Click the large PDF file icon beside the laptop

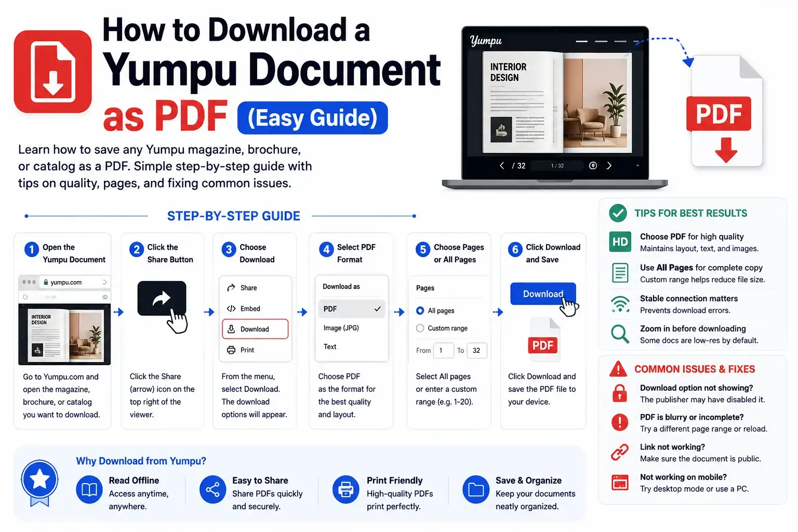tap(726, 111)
